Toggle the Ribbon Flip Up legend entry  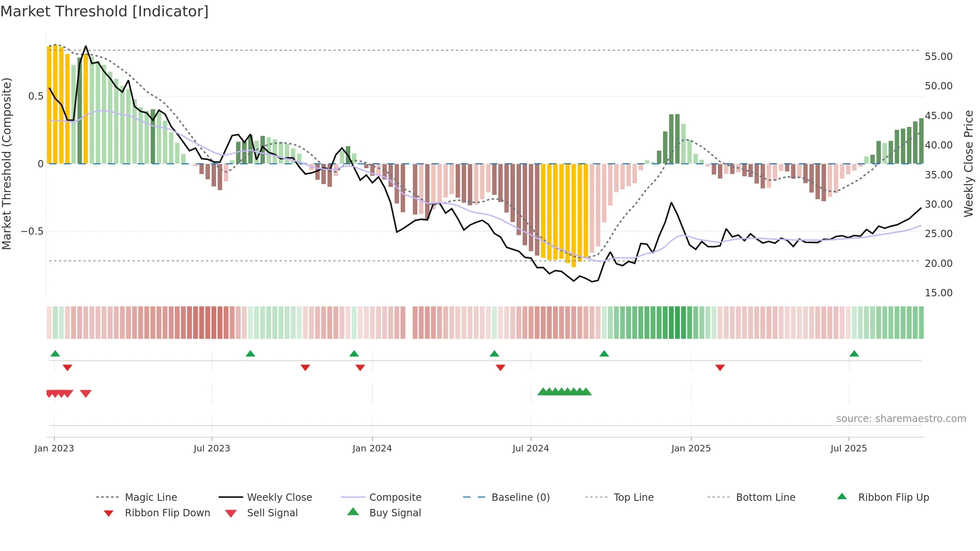(x=883, y=497)
